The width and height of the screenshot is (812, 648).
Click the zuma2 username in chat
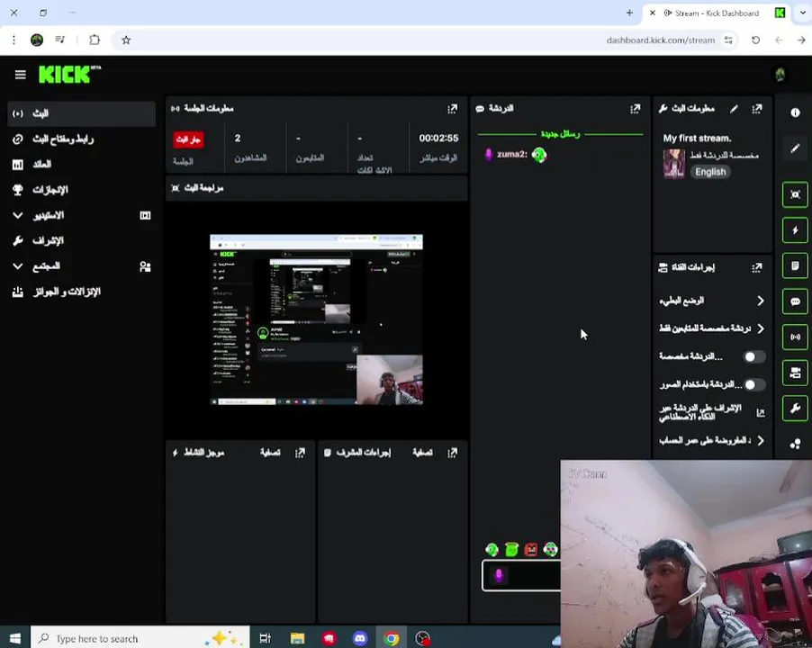(x=511, y=154)
